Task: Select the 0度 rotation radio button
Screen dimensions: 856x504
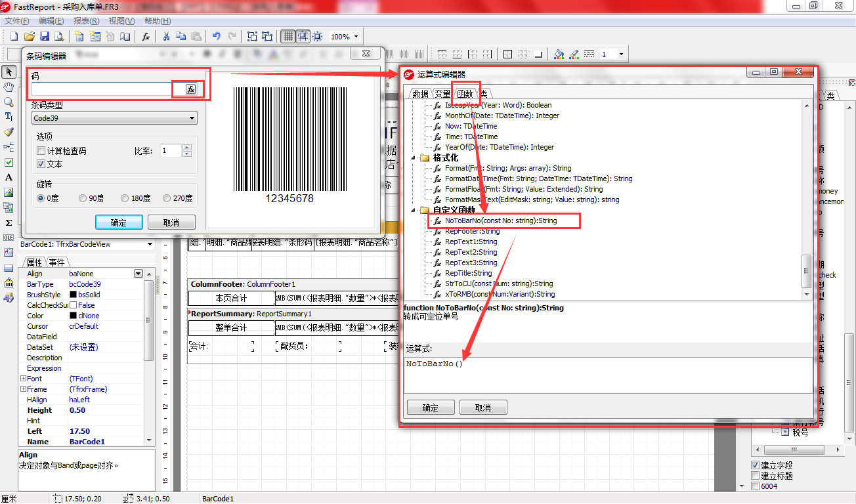Action: click(41, 198)
